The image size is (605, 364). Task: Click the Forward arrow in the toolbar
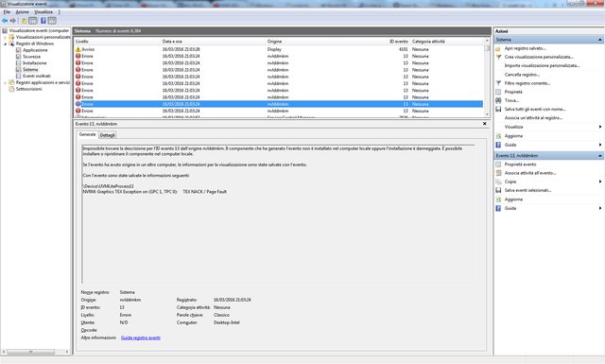(13, 21)
